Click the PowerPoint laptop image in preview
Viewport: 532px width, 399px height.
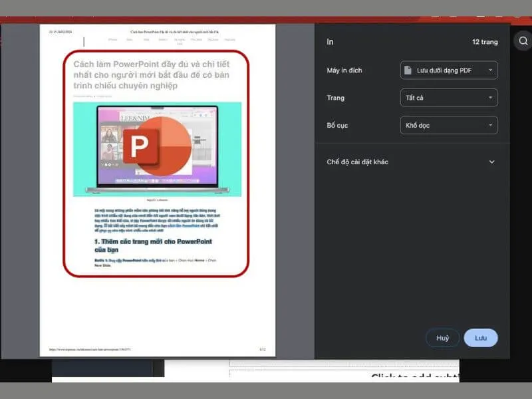click(158, 149)
